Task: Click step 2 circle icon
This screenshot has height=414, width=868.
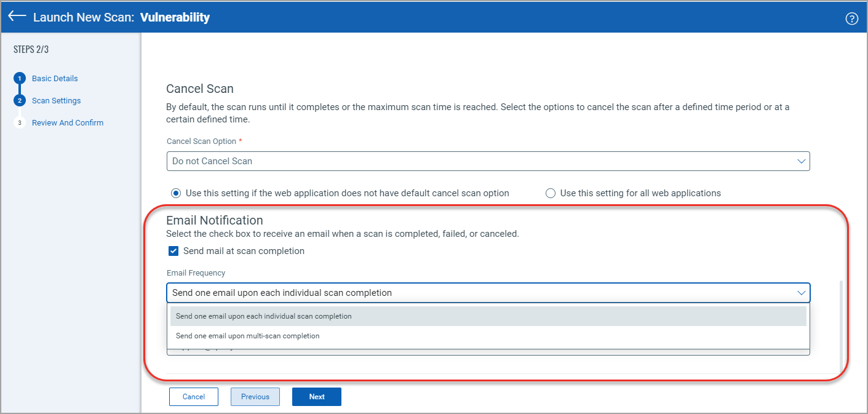Action: pos(20,101)
